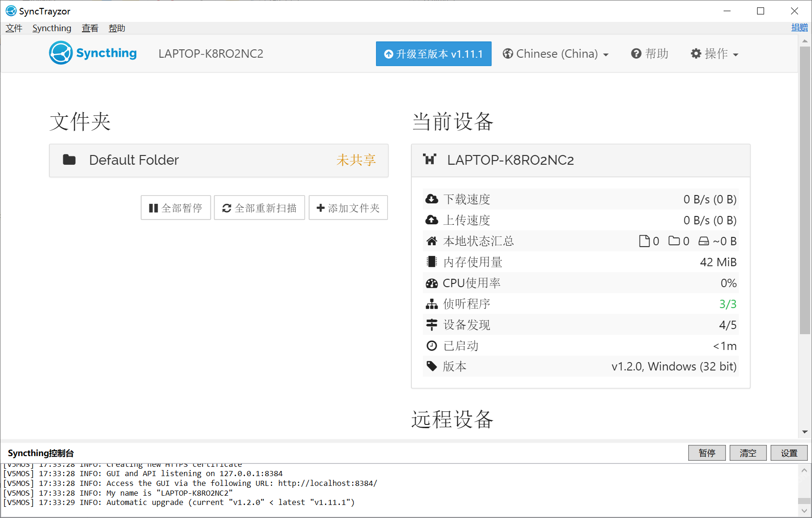Open the Chinese (China) language dropdown
The image size is (812, 518).
(556, 54)
